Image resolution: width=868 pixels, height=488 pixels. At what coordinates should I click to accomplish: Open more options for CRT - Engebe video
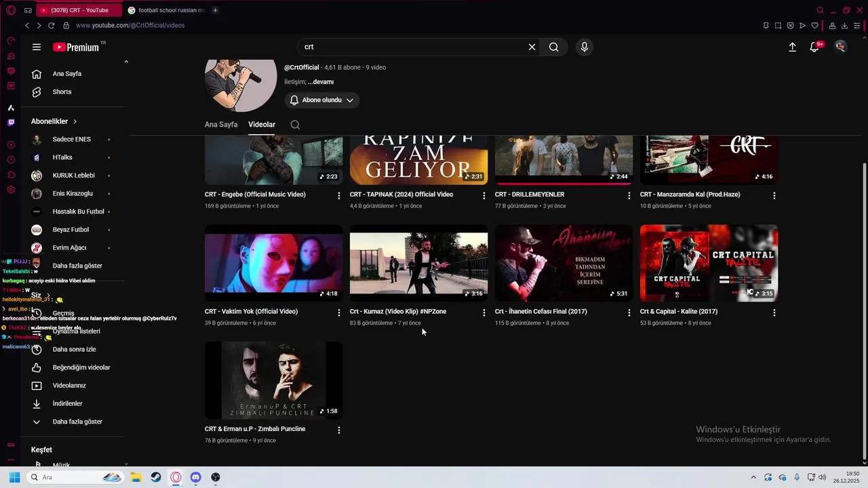[339, 195]
